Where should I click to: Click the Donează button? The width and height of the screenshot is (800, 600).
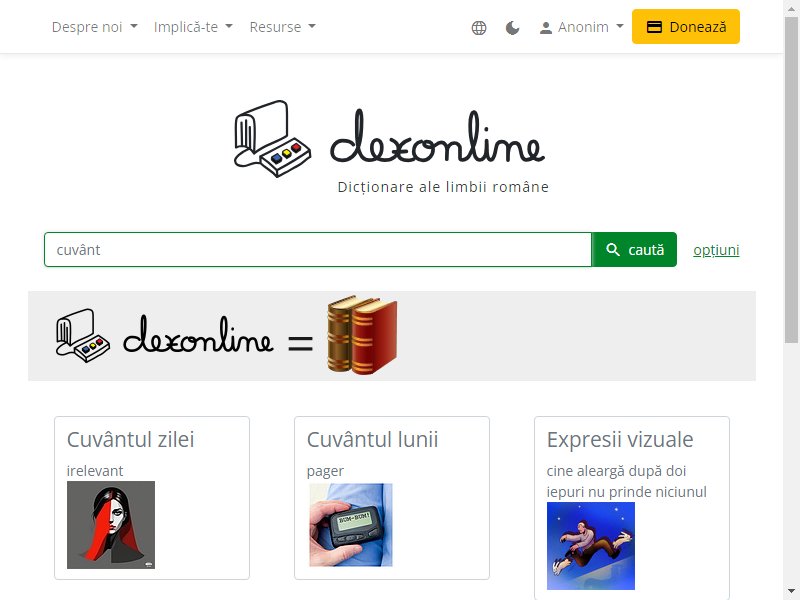tap(686, 27)
